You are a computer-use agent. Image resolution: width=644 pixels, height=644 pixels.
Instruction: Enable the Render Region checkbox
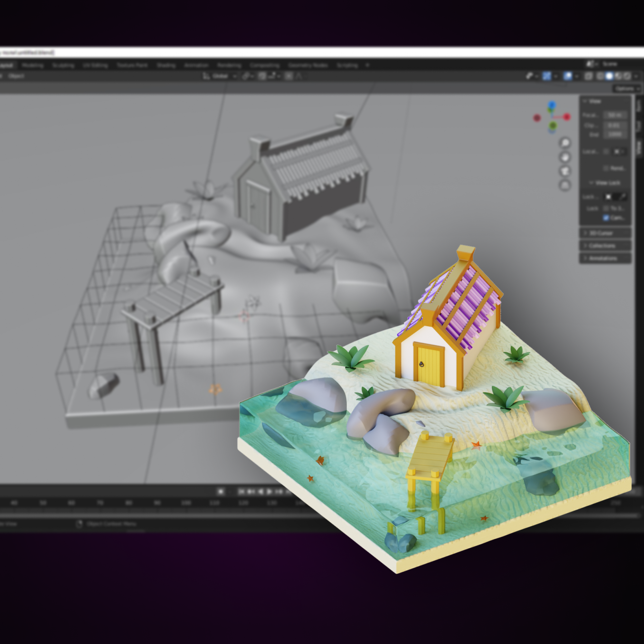[x=606, y=168]
